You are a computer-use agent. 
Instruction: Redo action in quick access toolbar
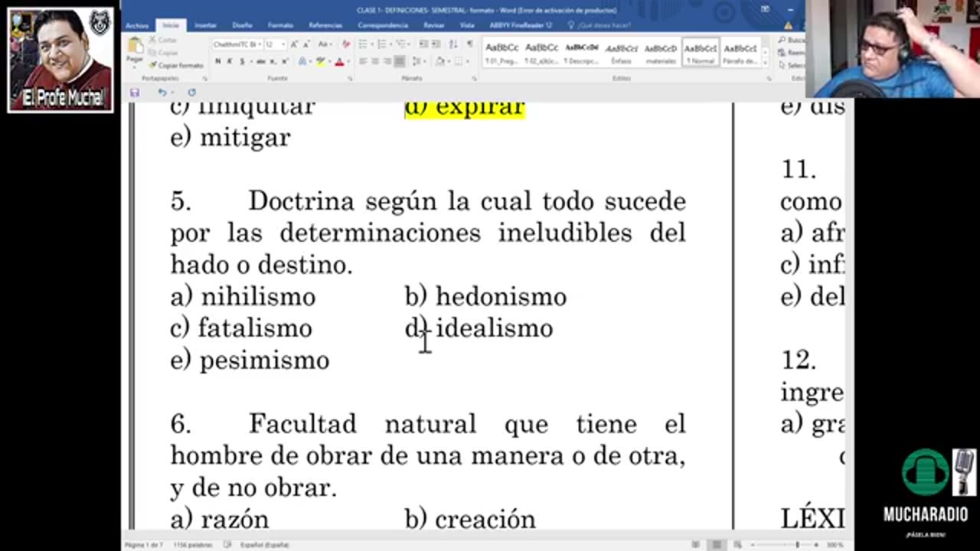pyautogui.click(x=192, y=93)
